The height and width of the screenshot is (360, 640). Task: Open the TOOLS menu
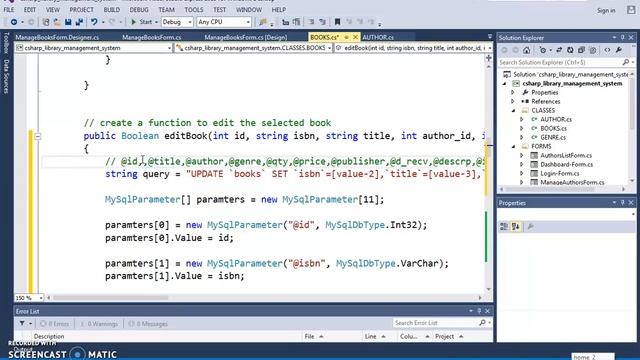(x=193, y=9)
